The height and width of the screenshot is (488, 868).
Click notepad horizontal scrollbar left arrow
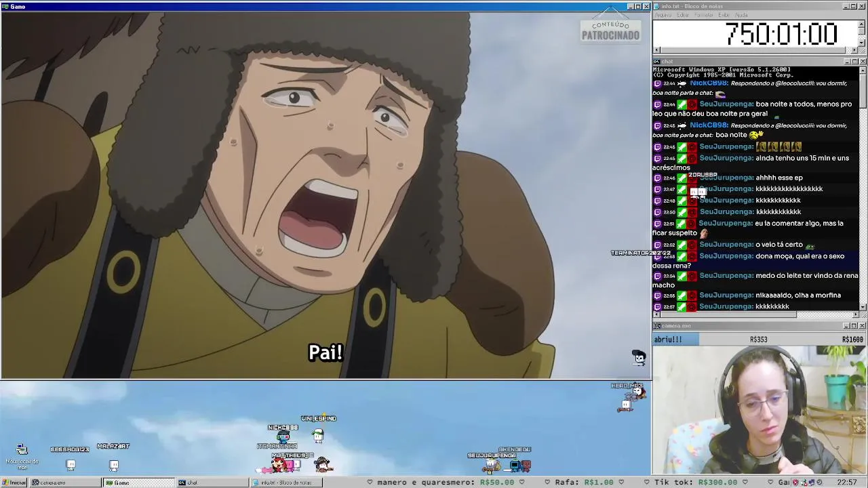656,50
